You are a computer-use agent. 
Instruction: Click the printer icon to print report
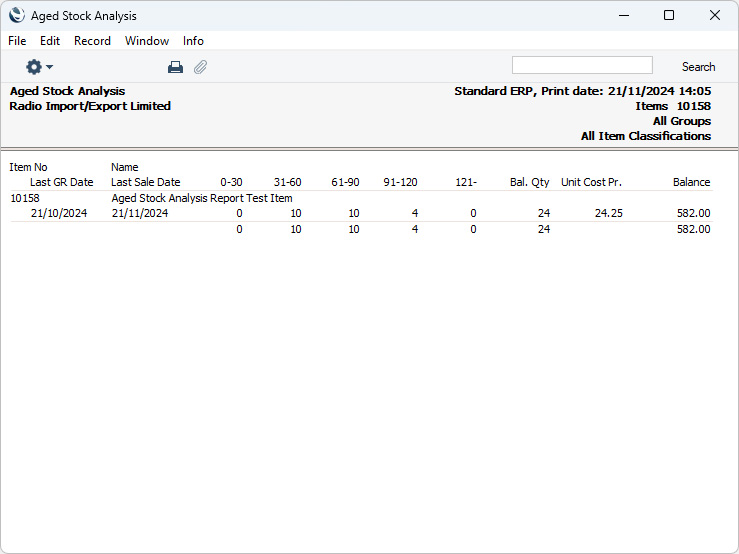point(175,67)
